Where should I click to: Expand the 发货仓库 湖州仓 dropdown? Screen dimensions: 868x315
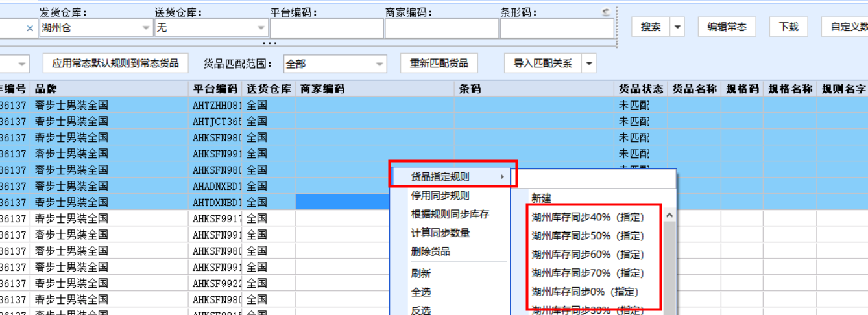pos(146,29)
